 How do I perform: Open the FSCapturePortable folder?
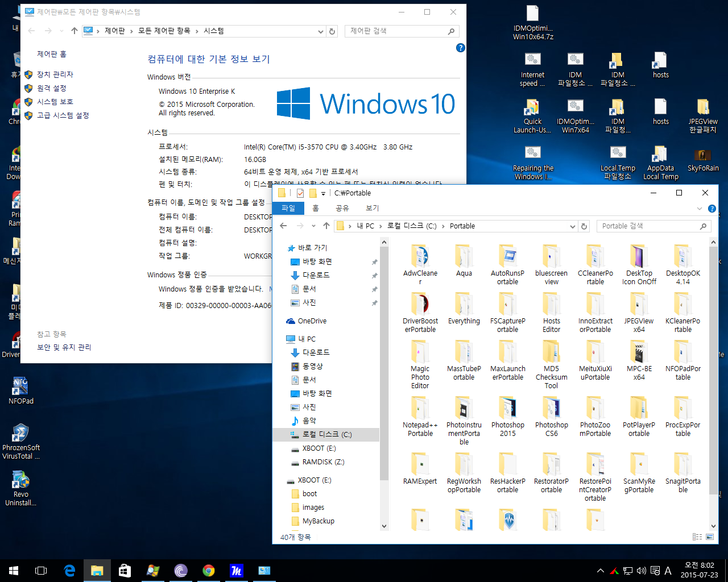507,313
